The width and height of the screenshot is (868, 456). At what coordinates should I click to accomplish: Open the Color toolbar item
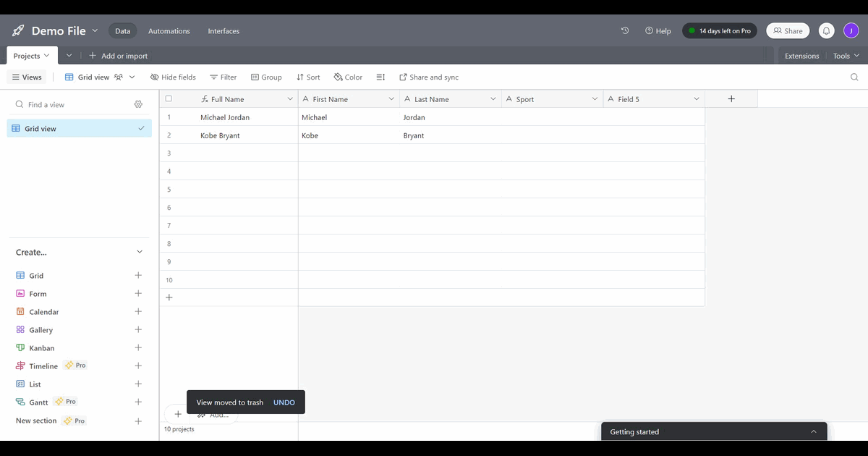point(348,77)
